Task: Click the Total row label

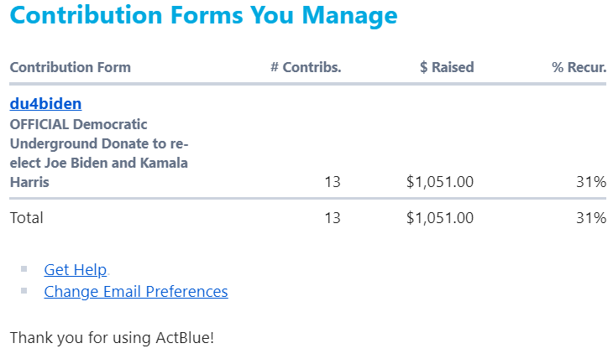Action: (27, 218)
